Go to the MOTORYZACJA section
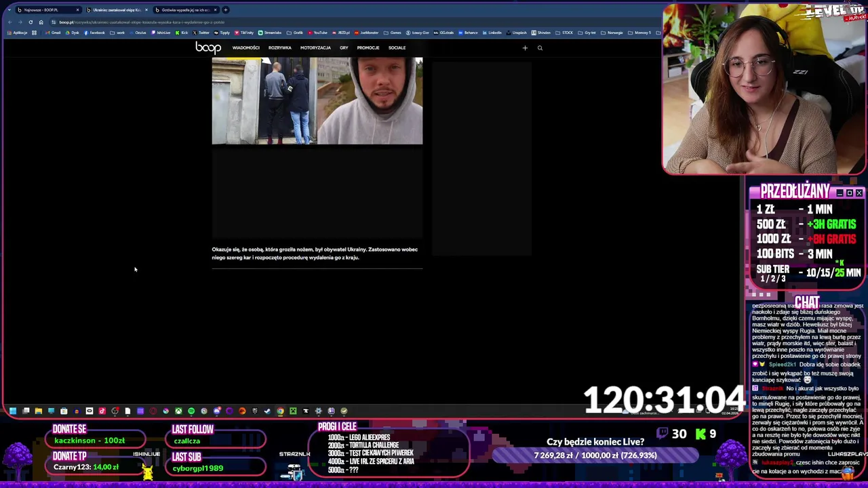This screenshot has width=868, height=488. [315, 47]
